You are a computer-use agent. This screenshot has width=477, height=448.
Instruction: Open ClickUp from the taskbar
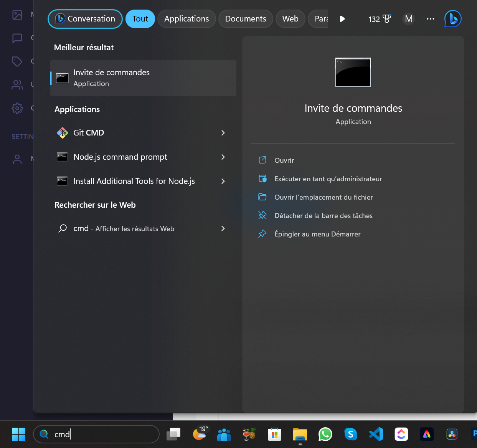click(401, 434)
